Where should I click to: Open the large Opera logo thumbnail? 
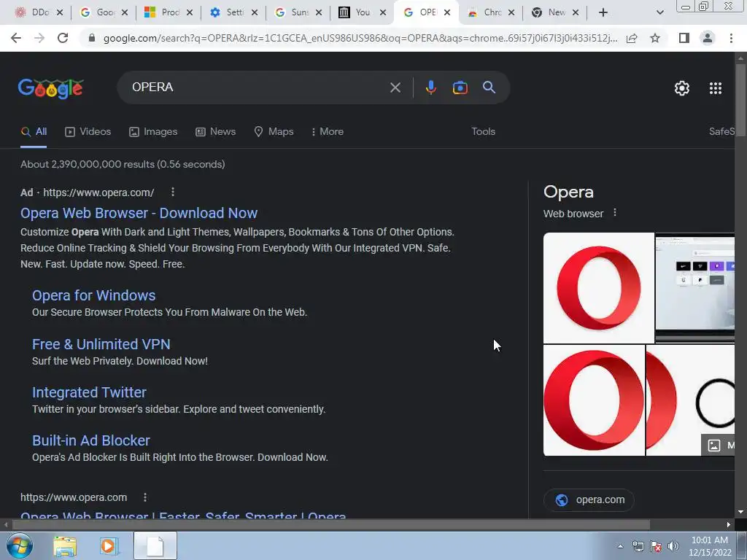click(x=599, y=287)
